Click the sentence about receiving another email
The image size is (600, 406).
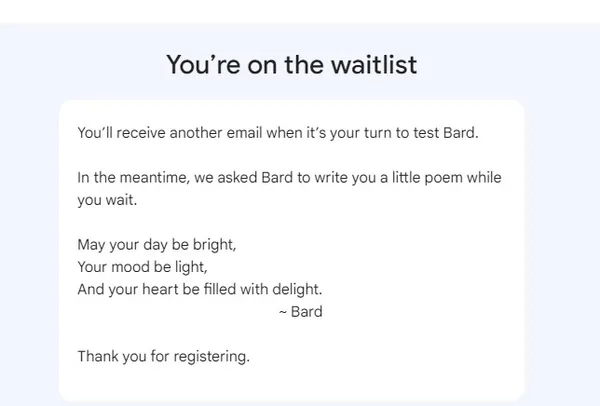click(x=278, y=133)
